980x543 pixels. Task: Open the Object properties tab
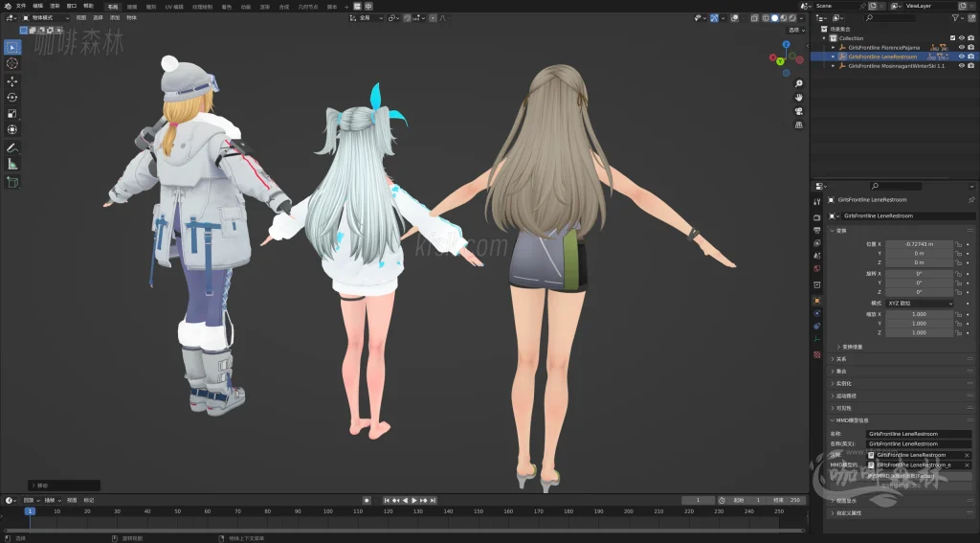817,301
